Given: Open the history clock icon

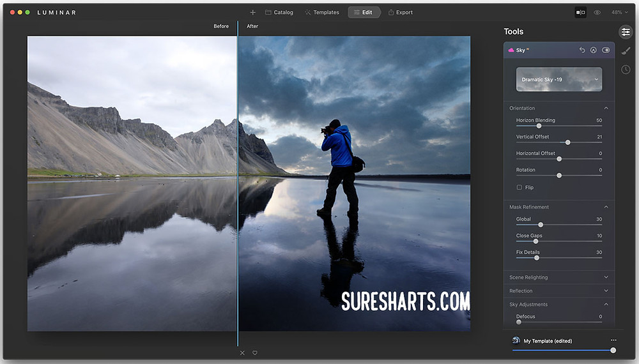Looking at the screenshot, I should coord(626,70).
